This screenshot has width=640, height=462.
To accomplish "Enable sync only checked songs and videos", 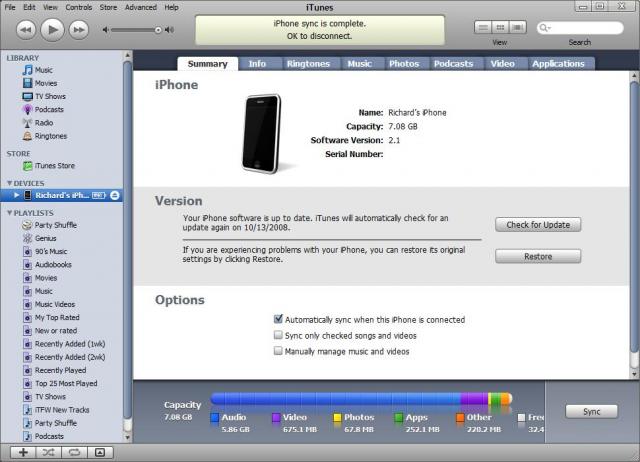I will pos(278,335).
